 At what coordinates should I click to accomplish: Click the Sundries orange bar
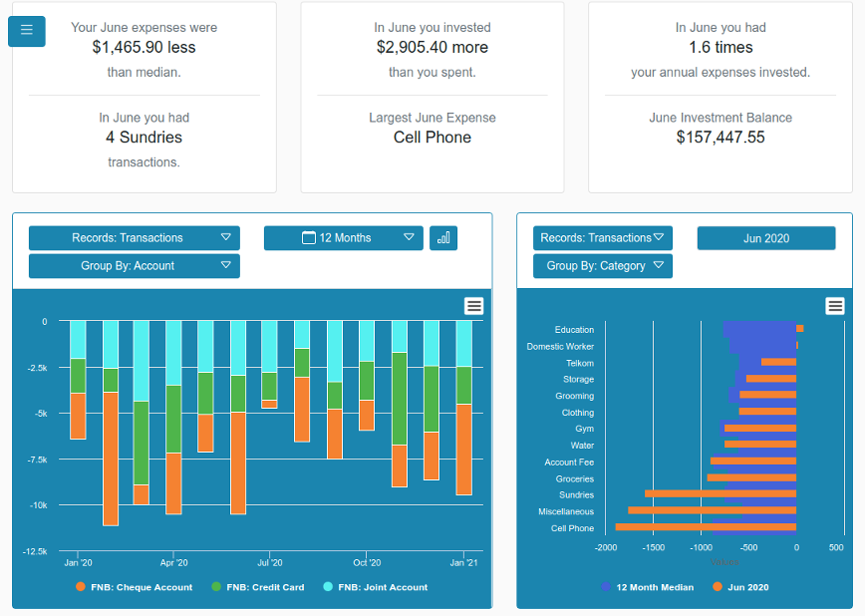click(x=721, y=494)
